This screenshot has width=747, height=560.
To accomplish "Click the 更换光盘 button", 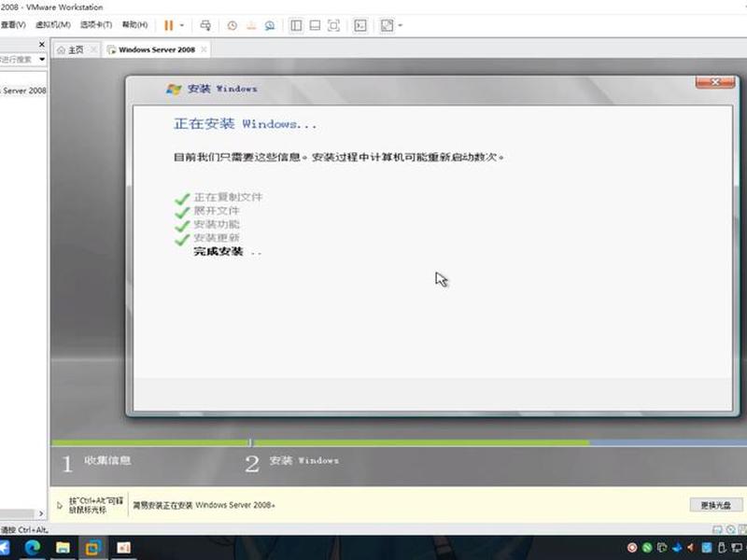I will click(715, 505).
